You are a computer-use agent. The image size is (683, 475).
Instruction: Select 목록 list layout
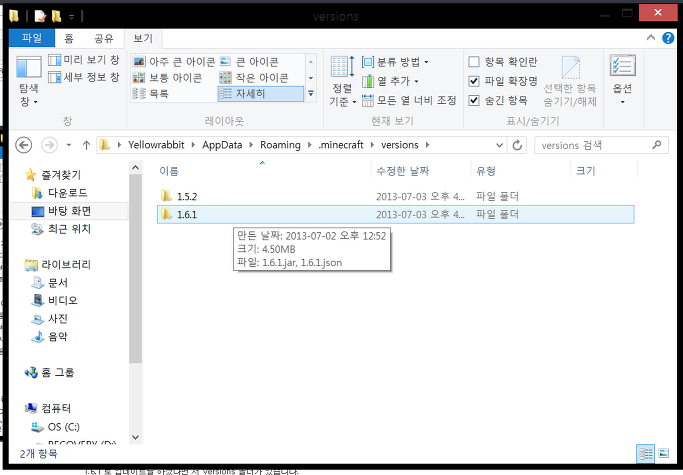pos(150,93)
